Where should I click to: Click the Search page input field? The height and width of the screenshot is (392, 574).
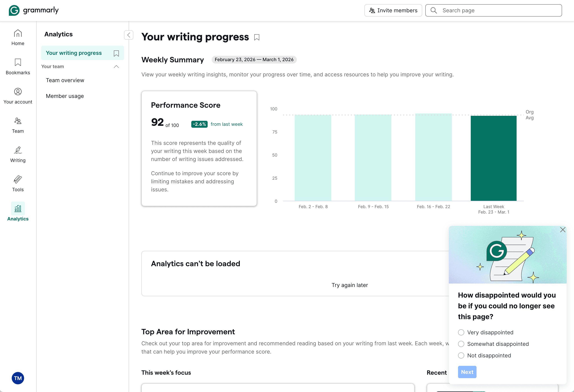[x=493, y=10]
